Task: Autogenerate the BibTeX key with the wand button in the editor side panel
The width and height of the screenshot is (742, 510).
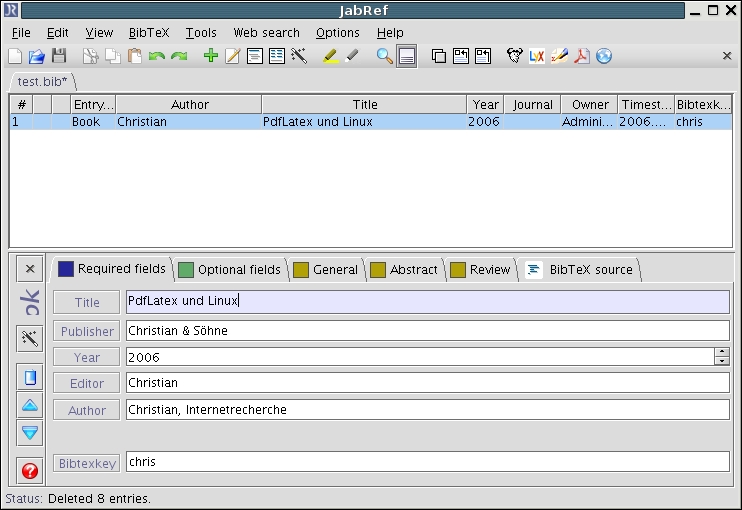Action: [x=30, y=339]
